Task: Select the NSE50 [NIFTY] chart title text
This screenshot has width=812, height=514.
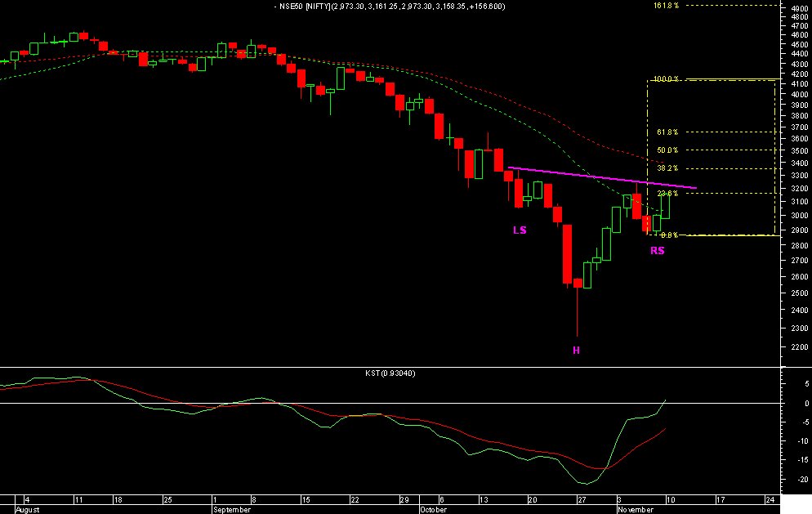Action: 381,6
